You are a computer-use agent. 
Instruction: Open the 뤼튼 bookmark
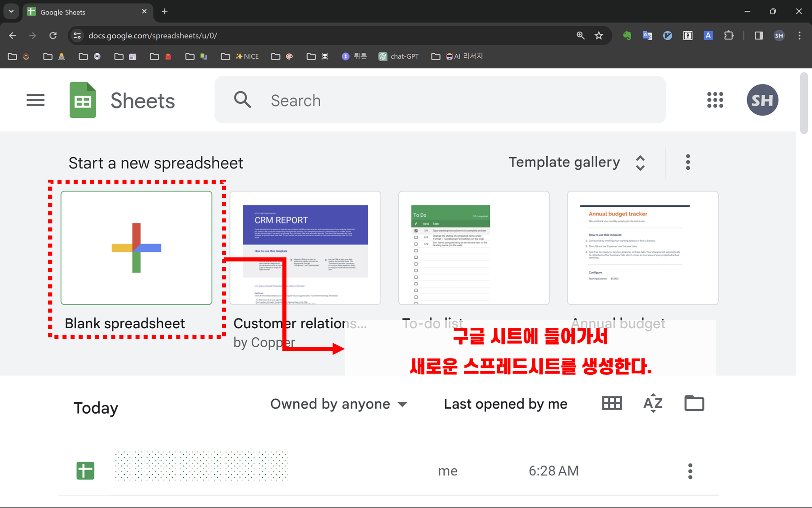(354, 56)
